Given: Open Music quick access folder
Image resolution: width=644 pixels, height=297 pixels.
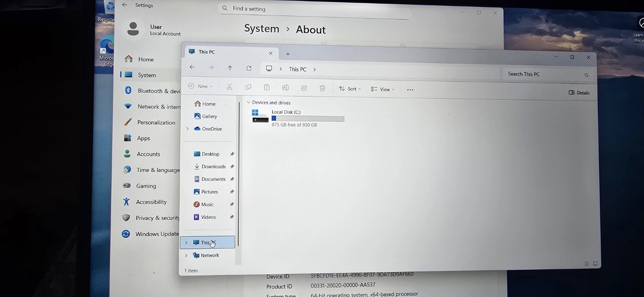Looking at the screenshot, I should [x=203, y=204].
